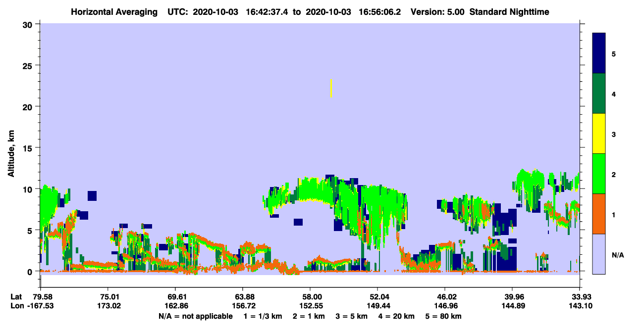Click the latitude value 69.61
Viewport: 644px width, 330px height.
175,297
